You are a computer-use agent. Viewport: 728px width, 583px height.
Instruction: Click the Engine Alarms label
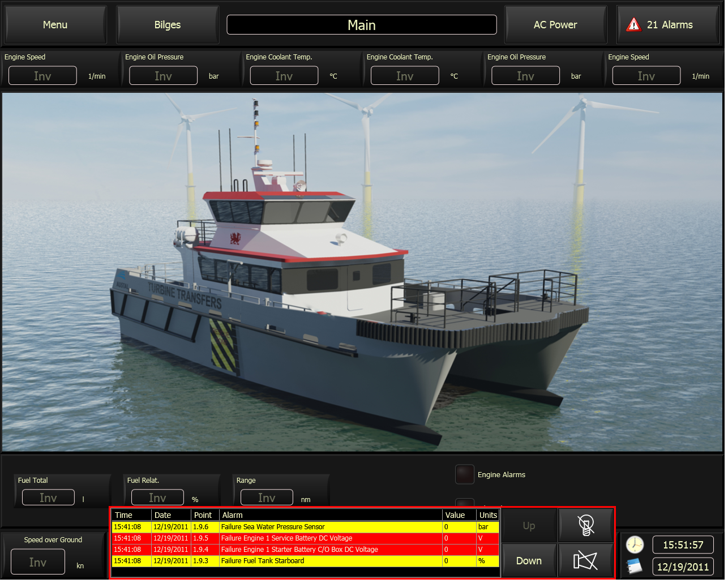[501, 475]
